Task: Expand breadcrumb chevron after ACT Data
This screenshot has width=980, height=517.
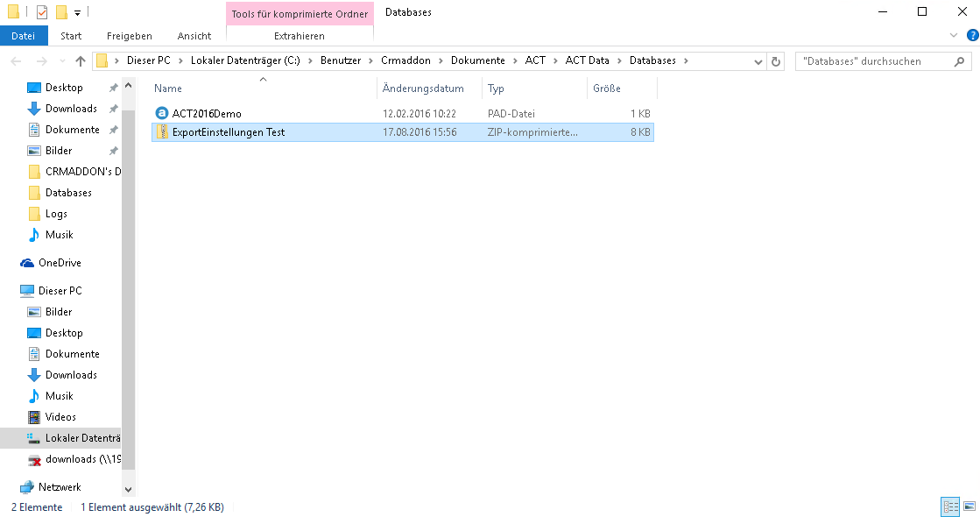Action: [x=619, y=60]
